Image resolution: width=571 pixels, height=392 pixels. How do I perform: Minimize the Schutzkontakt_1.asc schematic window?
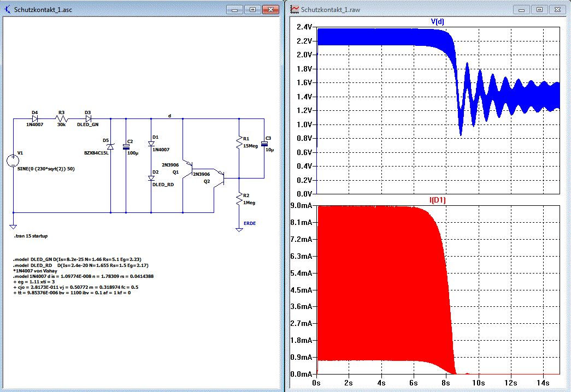(x=234, y=9)
